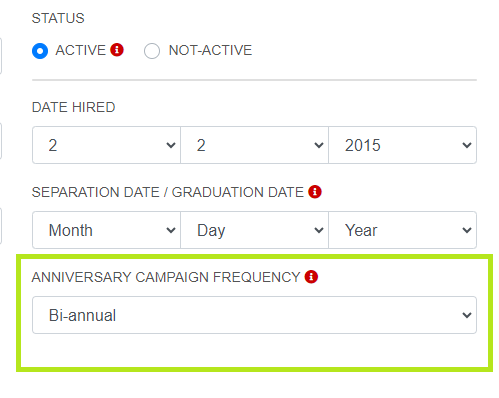This screenshot has width=499, height=398.
Task: Expand the Separation Date Day dropdown
Action: (x=254, y=230)
